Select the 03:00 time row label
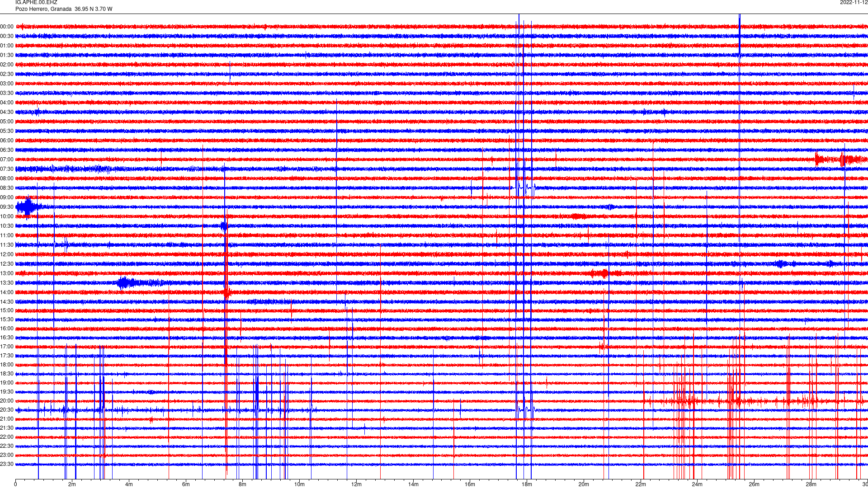 [7, 84]
